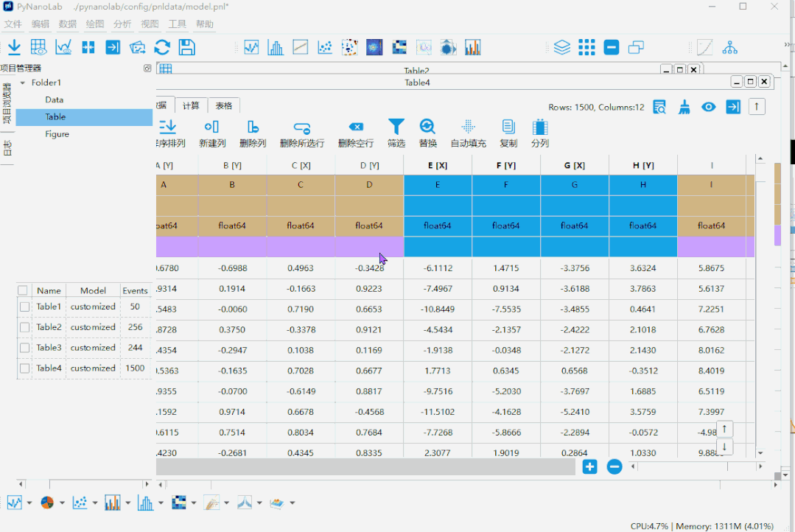Select the line plot icon in top toolbar
The width and height of the screenshot is (795, 532).
click(x=251, y=48)
